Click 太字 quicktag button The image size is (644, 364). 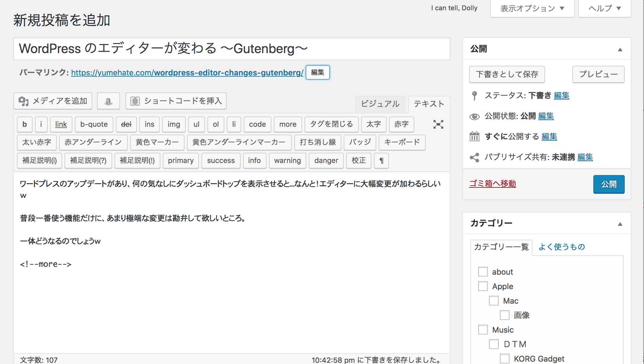pyautogui.click(x=374, y=124)
